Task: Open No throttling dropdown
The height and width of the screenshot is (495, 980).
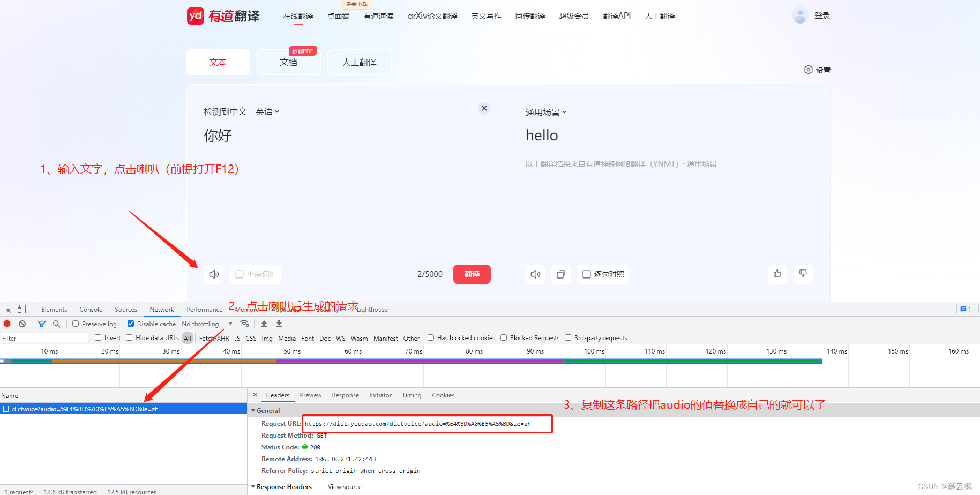Action: (207, 324)
